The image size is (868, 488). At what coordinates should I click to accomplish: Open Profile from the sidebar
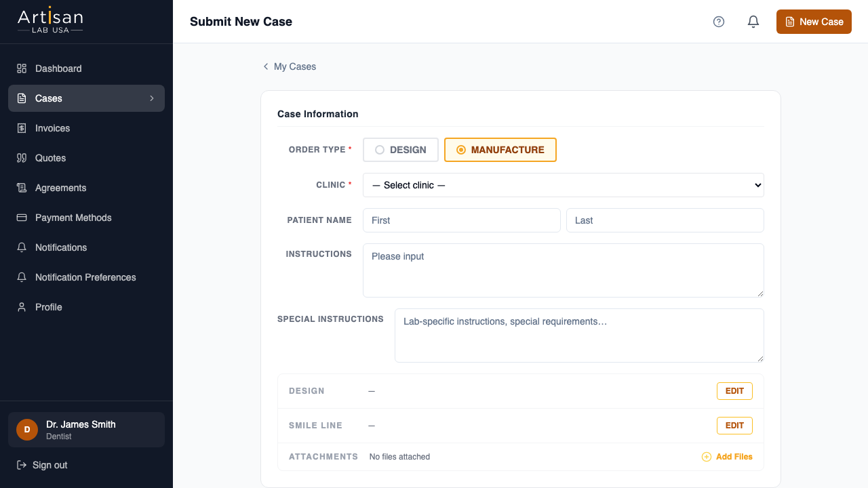pos(86,307)
